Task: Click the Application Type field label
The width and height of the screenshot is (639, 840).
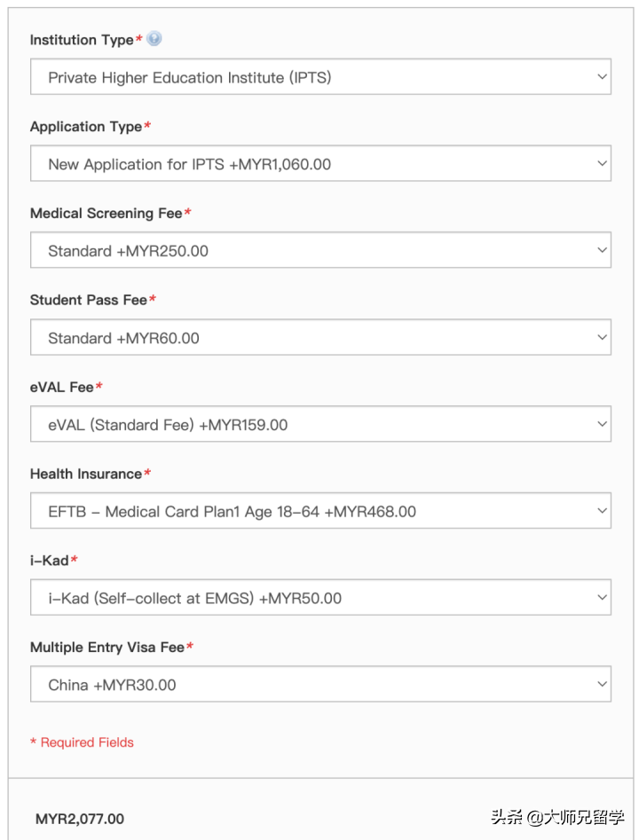Action: coord(86,127)
